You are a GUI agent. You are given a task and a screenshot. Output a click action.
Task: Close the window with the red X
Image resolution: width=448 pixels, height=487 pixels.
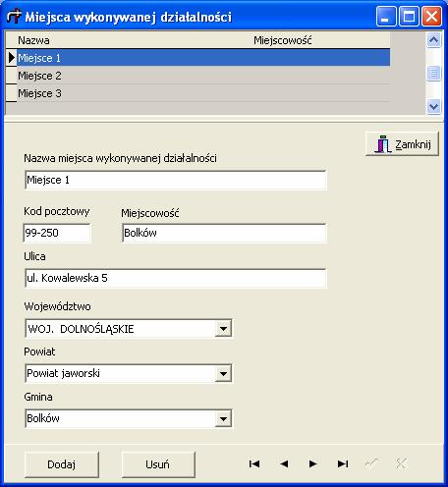point(431,16)
